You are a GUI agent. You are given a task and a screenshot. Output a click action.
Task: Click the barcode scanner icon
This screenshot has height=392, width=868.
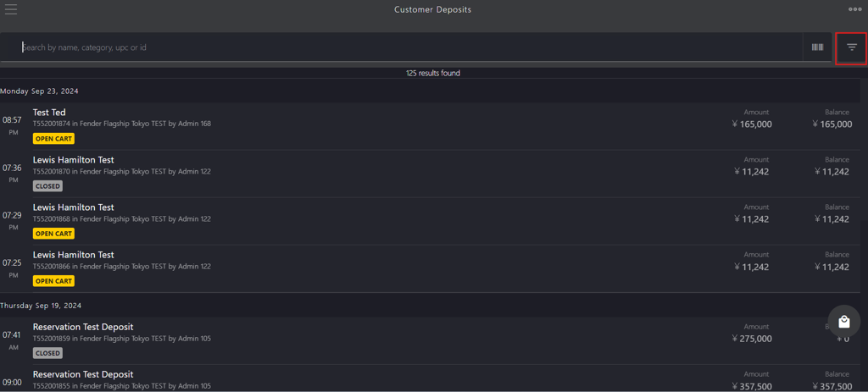[817, 47]
